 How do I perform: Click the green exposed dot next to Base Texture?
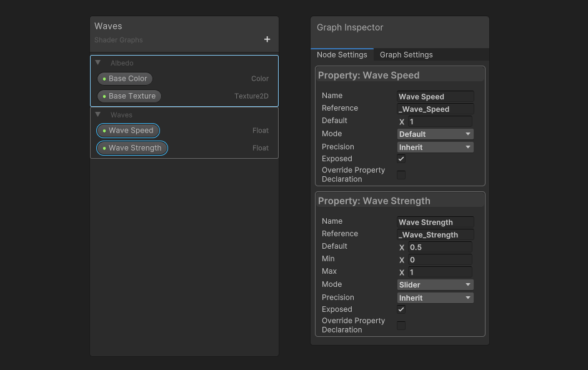(x=104, y=96)
